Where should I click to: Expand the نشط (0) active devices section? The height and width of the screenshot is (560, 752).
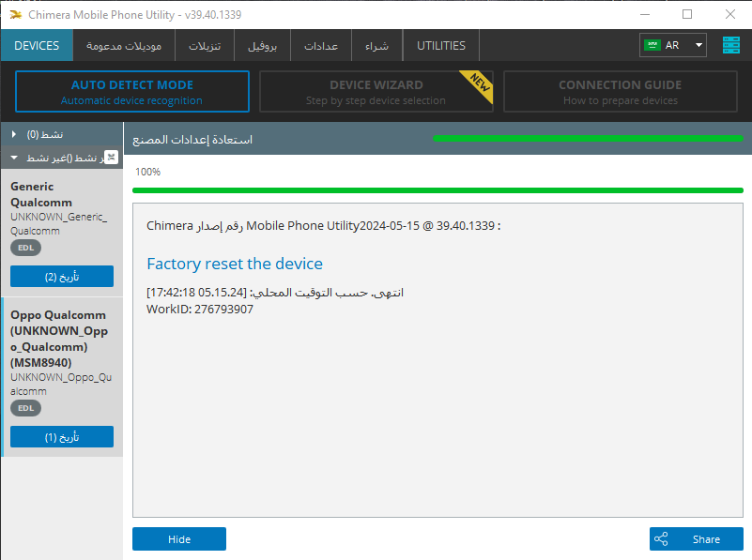(x=62, y=134)
